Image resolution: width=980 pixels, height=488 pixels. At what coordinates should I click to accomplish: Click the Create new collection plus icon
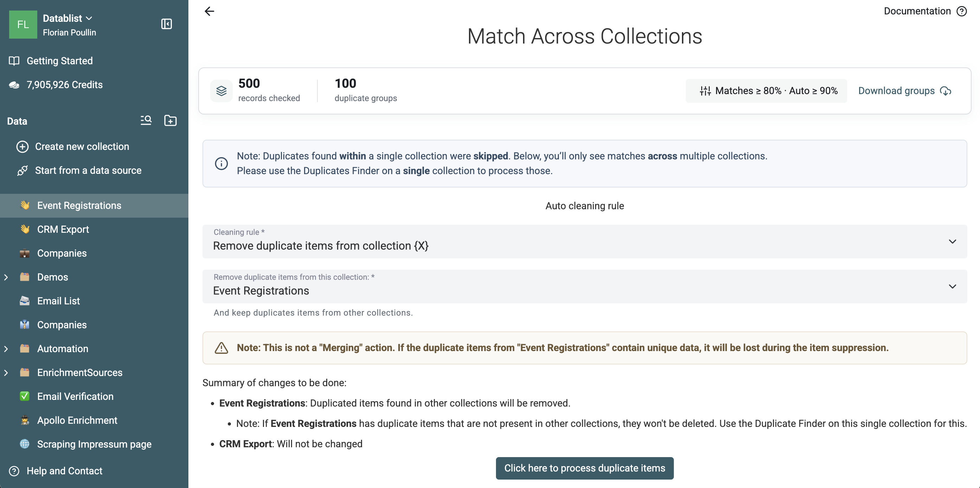pos(22,147)
